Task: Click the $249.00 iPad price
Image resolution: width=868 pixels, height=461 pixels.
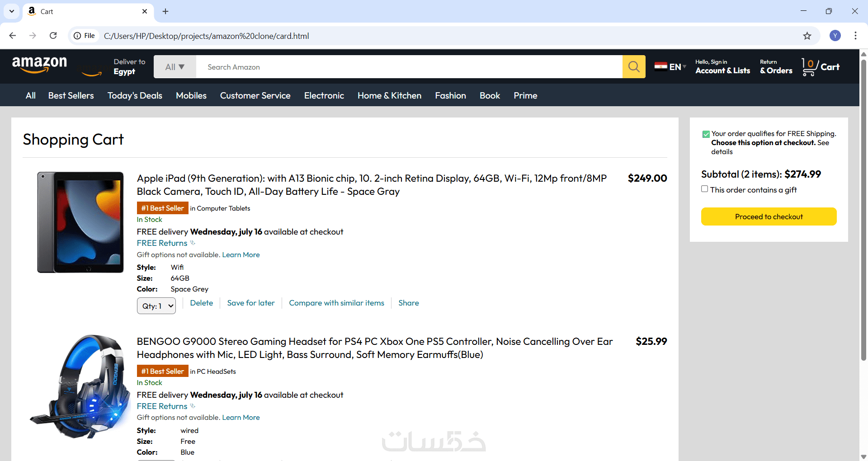Action: pos(647,178)
